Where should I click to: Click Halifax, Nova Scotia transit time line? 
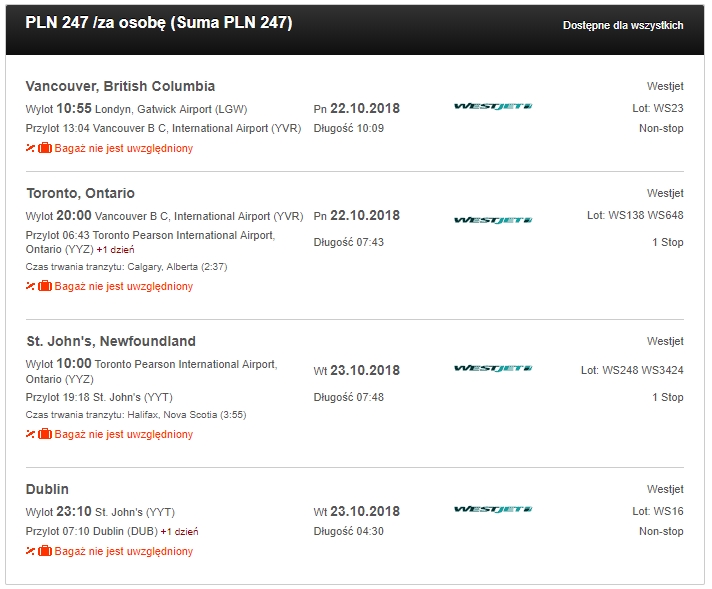click(136, 415)
